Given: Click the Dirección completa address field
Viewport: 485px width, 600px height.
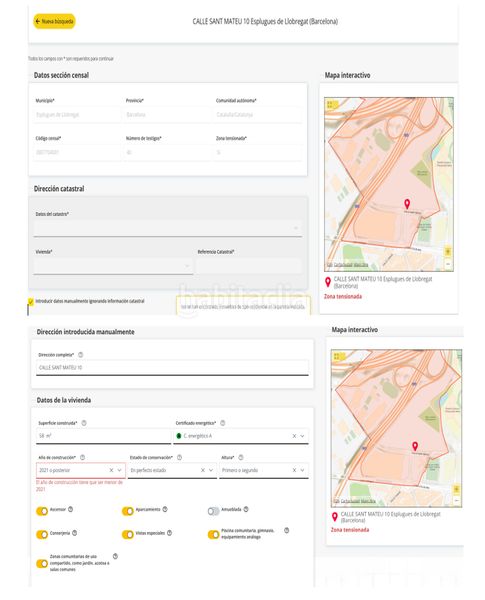Looking at the screenshot, I should click(172, 367).
